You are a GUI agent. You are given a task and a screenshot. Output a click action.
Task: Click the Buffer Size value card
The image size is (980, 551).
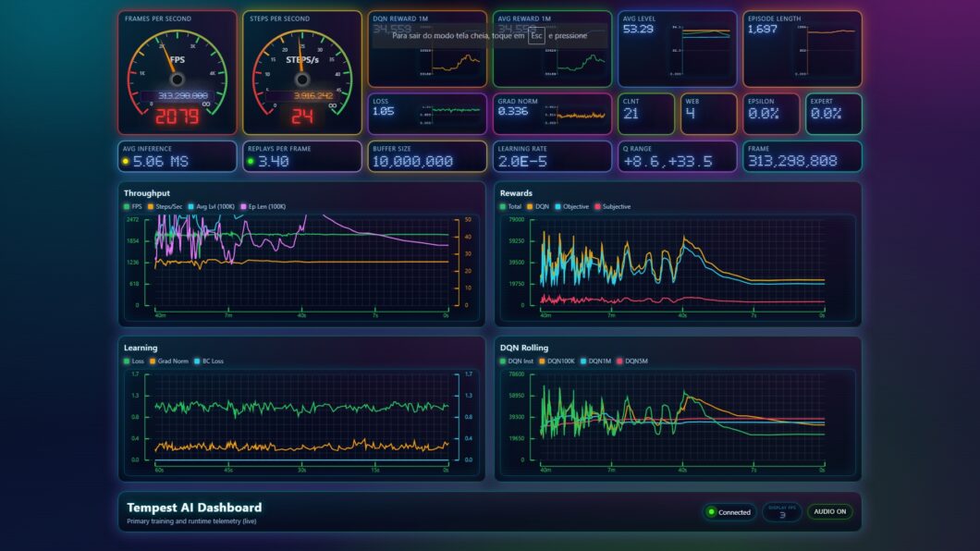pos(427,156)
